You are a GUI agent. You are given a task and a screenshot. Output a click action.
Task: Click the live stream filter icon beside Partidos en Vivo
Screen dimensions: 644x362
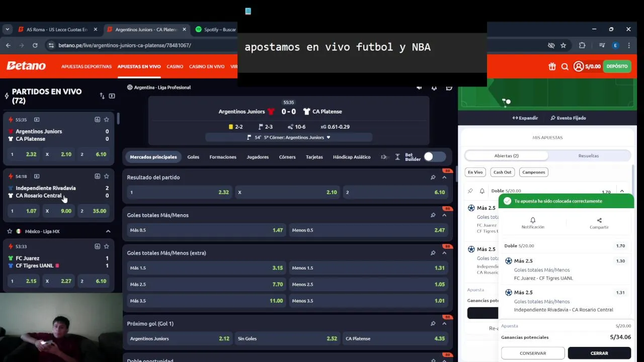[112, 96]
